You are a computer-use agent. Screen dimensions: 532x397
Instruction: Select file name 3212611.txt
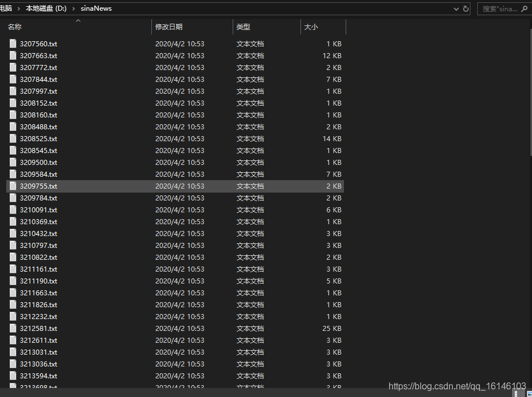[x=38, y=341]
